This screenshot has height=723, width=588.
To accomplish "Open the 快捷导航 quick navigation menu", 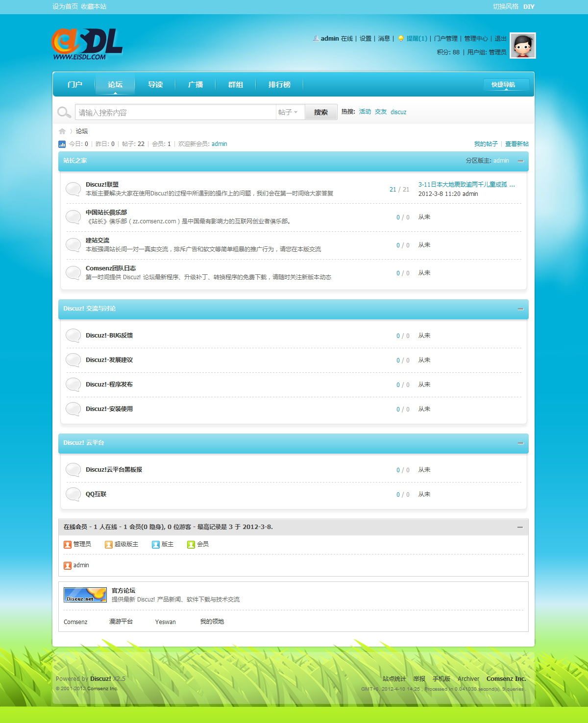I will coord(506,84).
